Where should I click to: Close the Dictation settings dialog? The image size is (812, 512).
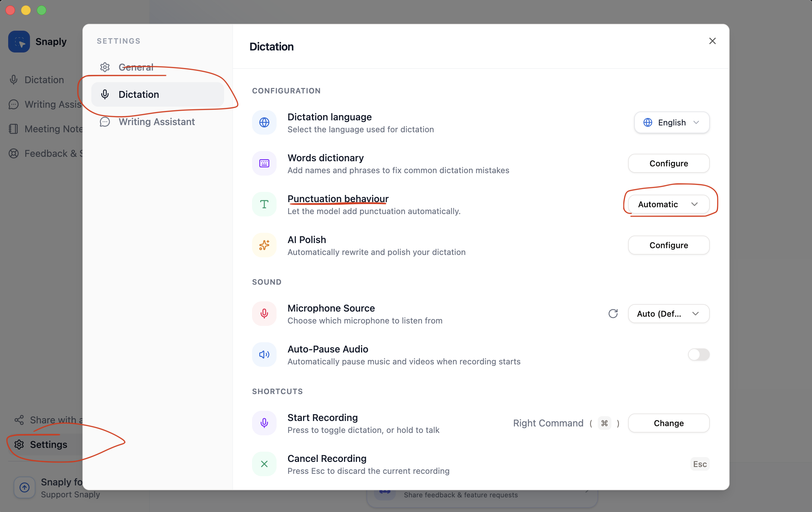tap(712, 41)
